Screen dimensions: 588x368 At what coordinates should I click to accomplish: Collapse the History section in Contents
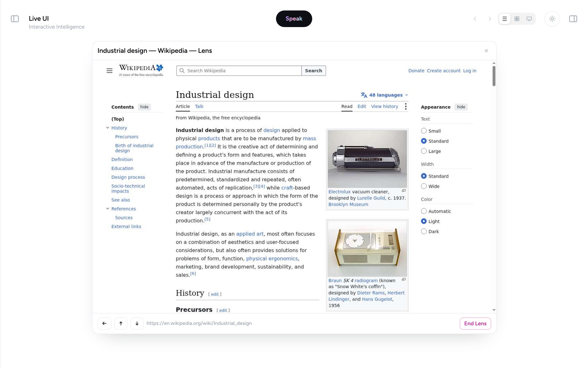[108, 128]
